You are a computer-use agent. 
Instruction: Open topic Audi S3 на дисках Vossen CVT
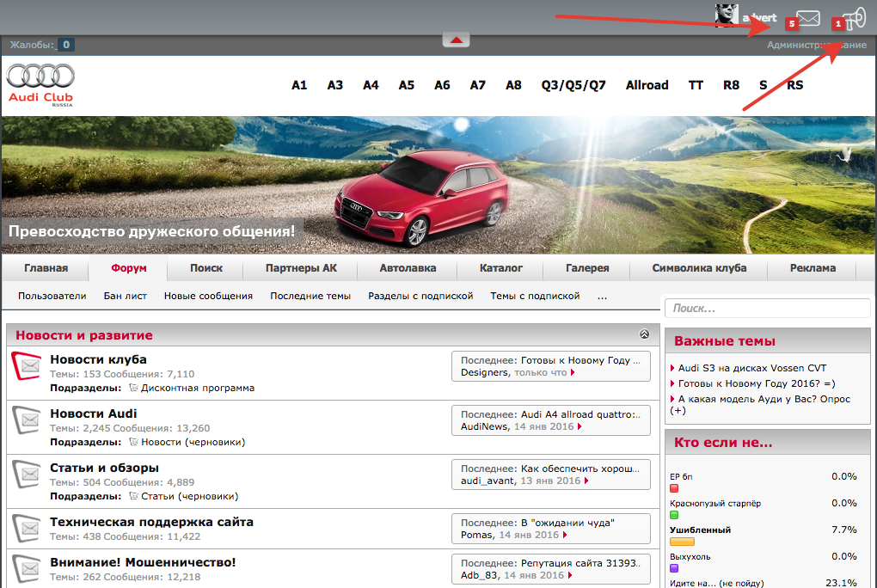click(752, 368)
